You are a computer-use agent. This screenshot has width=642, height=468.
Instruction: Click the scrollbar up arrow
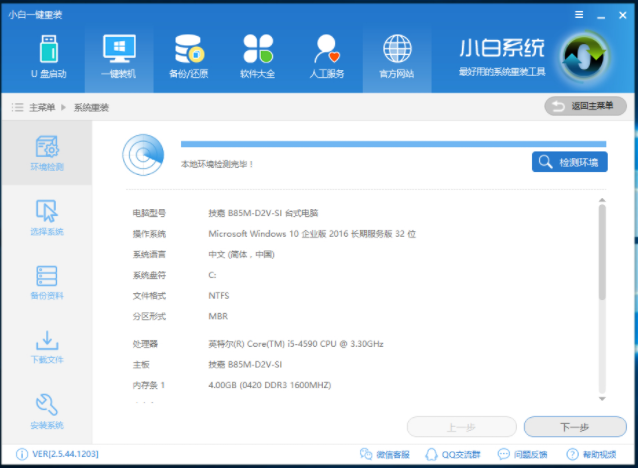pyautogui.click(x=602, y=200)
